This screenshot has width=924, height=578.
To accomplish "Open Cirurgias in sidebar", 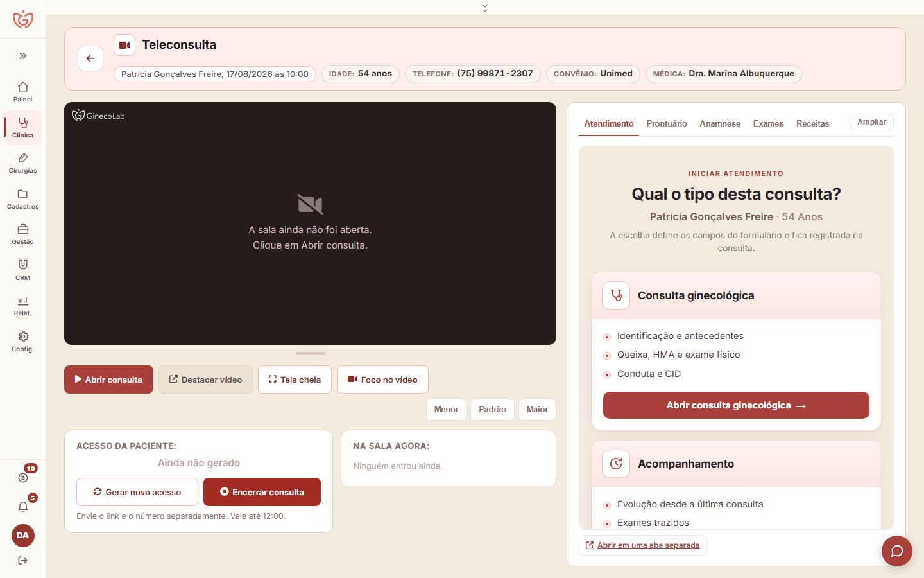I will tap(23, 163).
